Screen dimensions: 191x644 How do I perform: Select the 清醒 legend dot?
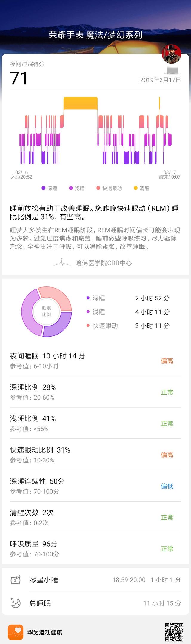click(135, 188)
